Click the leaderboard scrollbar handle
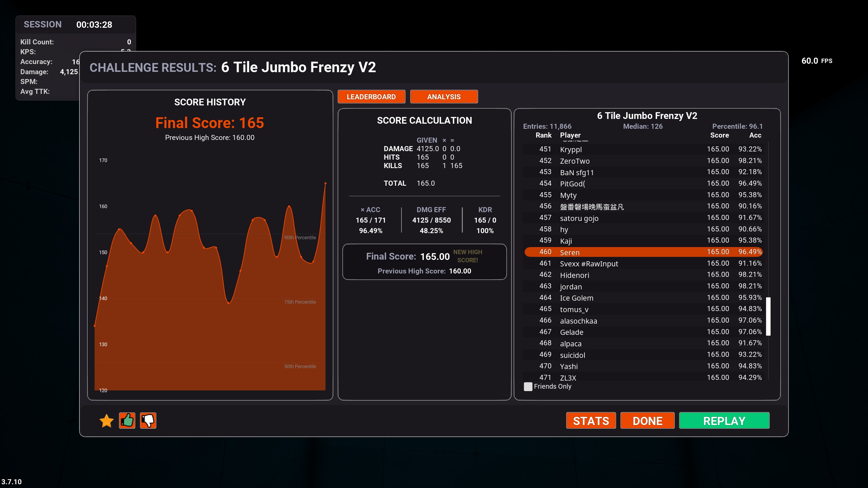868x488 pixels. 768,316
